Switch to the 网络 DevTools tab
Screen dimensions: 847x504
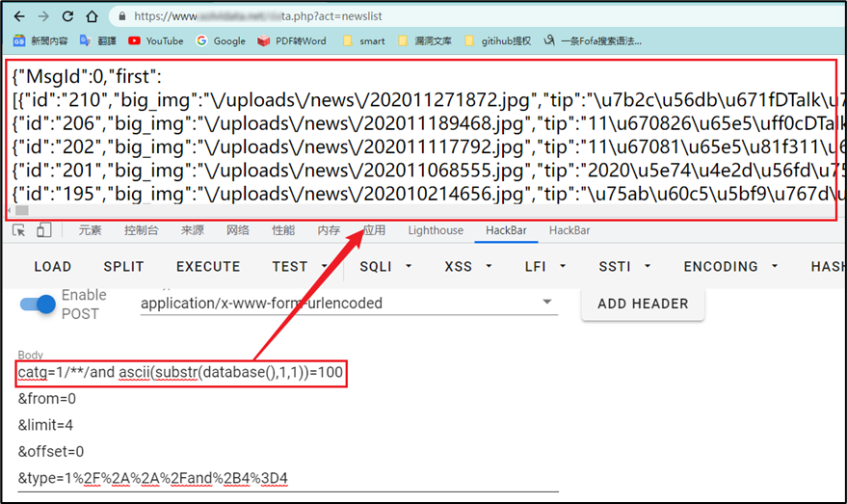(x=238, y=230)
